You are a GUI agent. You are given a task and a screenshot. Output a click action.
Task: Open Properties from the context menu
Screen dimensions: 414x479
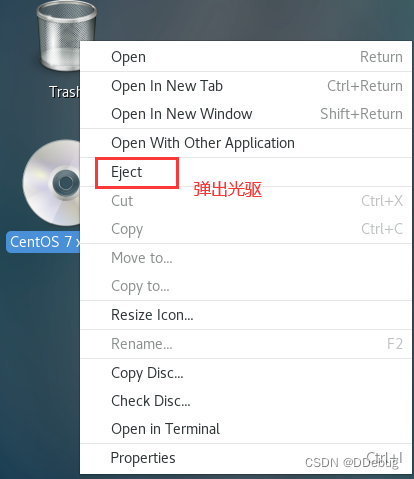246,458
